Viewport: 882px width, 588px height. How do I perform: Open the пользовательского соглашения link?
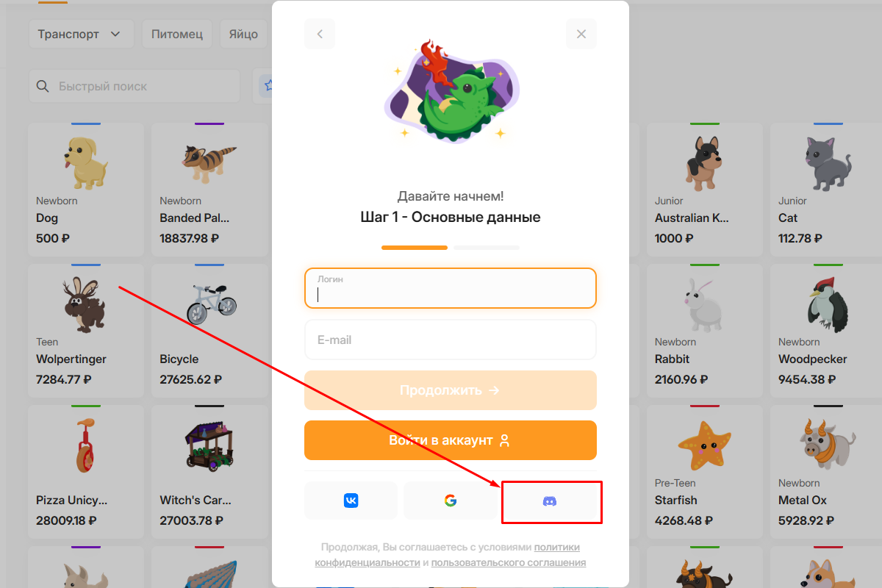(509, 562)
